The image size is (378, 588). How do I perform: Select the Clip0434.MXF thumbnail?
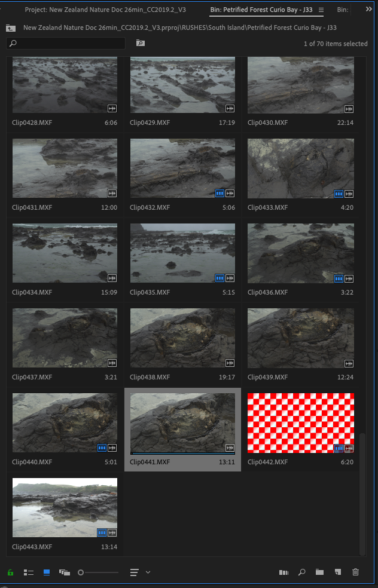[65, 253]
